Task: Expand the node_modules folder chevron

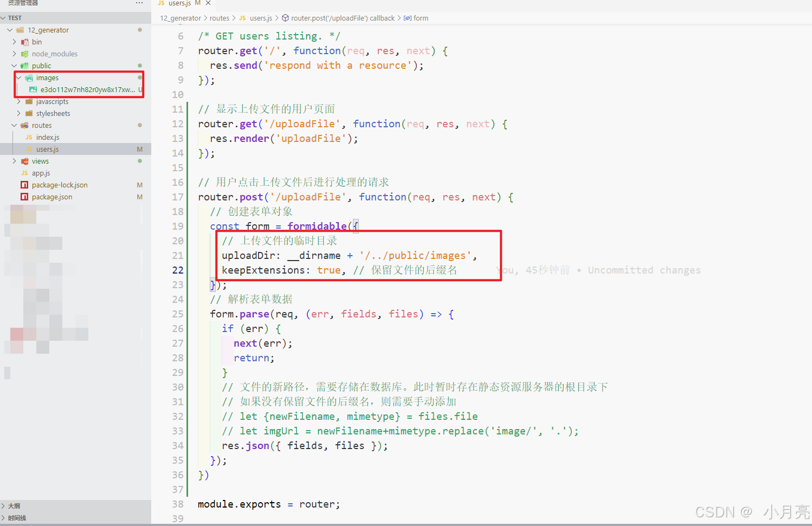Action: click(x=14, y=54)
